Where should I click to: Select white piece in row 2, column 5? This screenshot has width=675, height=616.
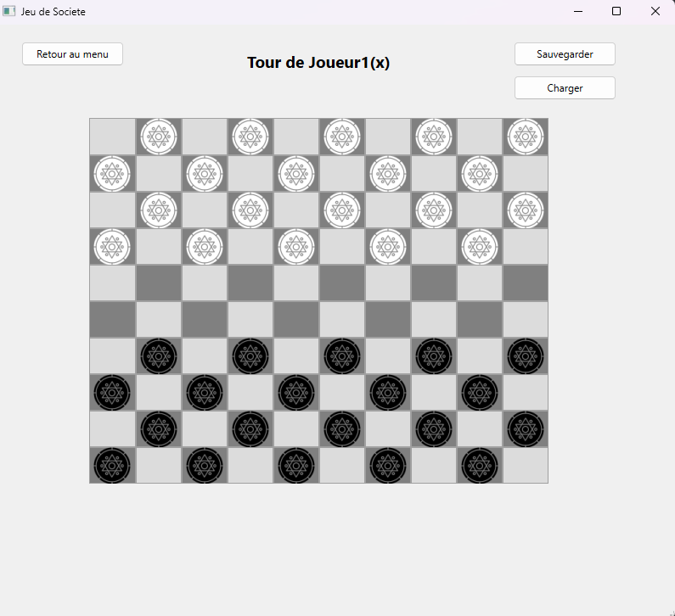click(x=296, y=174)
